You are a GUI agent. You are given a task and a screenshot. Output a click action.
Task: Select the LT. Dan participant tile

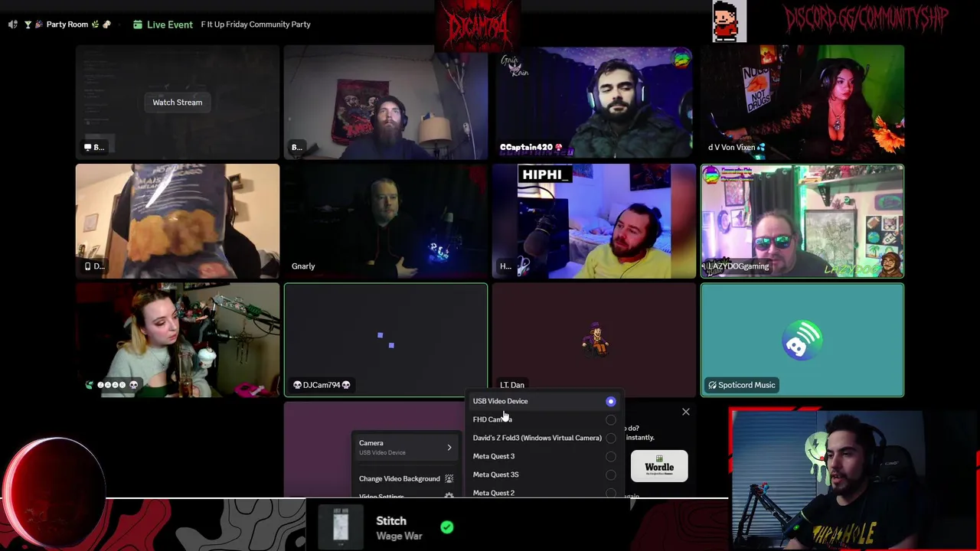594,340
